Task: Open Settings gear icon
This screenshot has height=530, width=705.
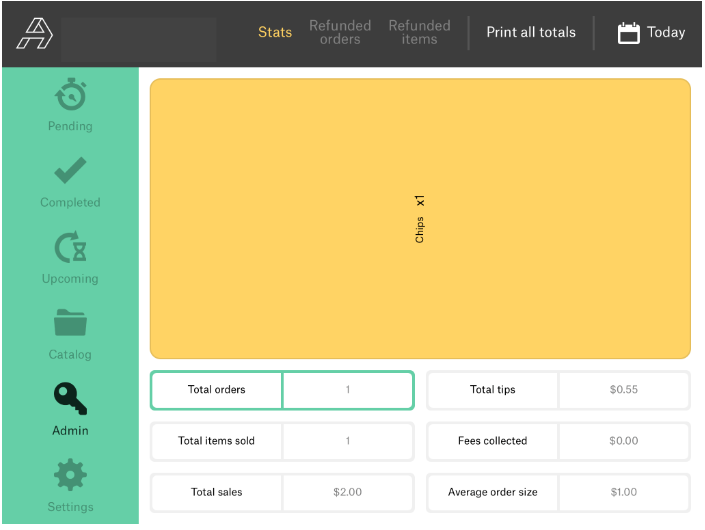Action: click(70, 475)
